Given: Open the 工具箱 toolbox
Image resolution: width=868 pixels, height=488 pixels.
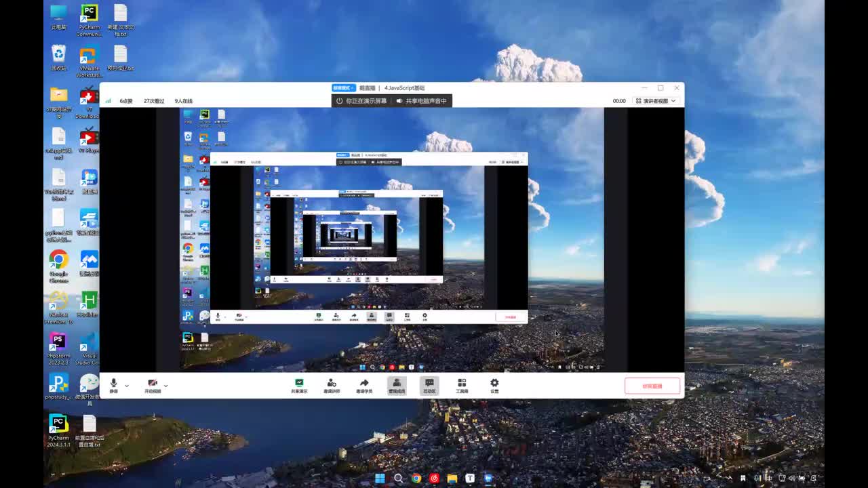Looking at the screenshot, I should [462, 386].
